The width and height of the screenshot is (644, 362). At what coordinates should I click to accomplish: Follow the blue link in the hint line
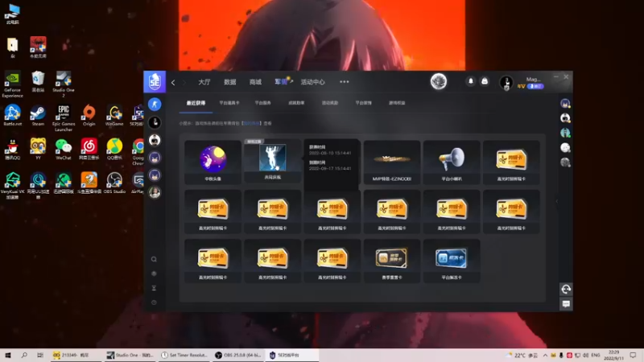click(251, 123)
